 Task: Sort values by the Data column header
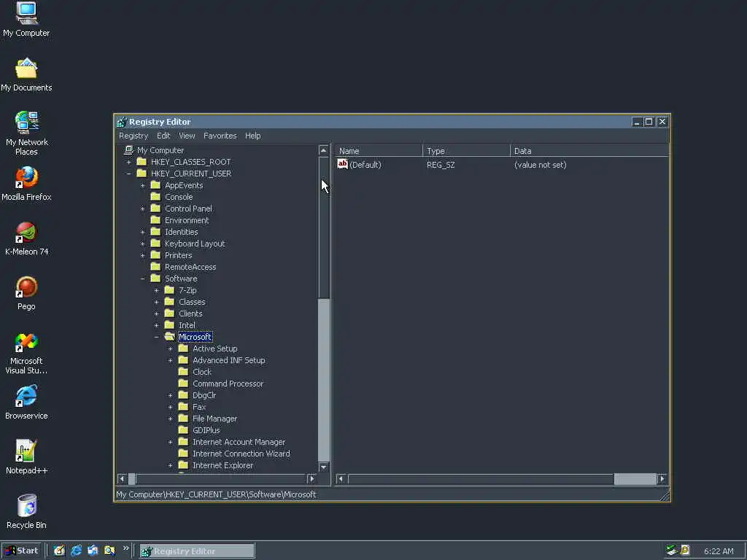589,151
